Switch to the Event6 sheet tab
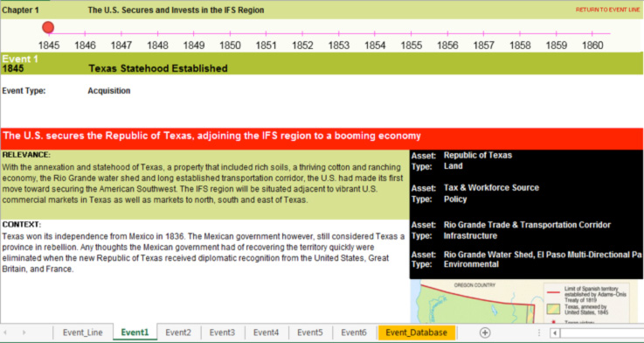This screenshot has width=644, height=343. click(354, 332)
